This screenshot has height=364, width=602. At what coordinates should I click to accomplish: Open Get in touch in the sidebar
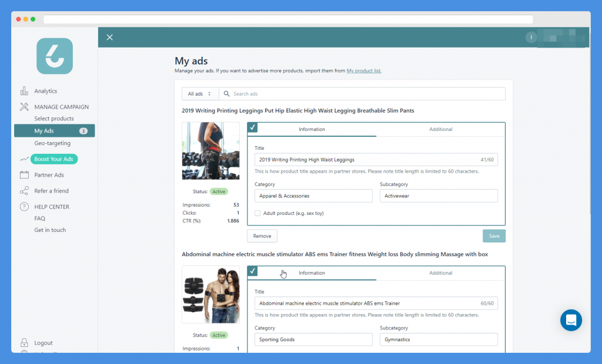(x=50, y=230)
